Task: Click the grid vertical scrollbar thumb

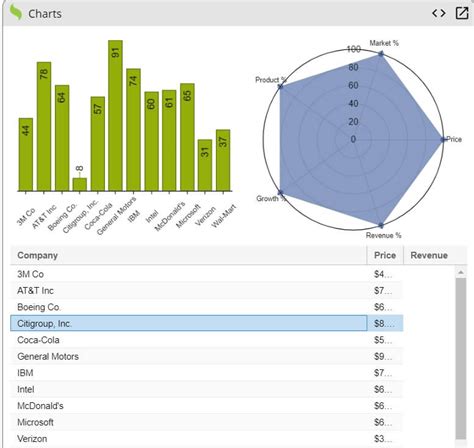Action: (x=461, y=358)
